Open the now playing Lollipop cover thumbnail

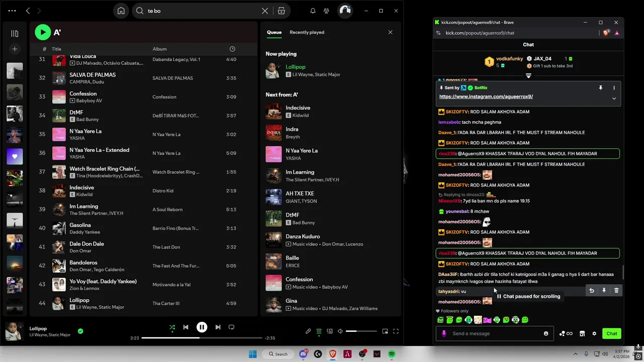pyautogui.click(x=14, y=331)
